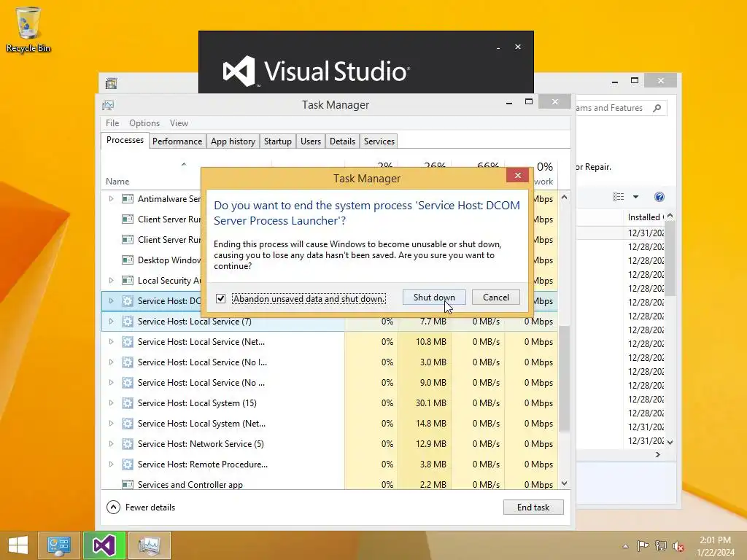Click Service Host: Network Service (5) gear icon
This screenshot has width=747, height=560.
pos(127,444)
